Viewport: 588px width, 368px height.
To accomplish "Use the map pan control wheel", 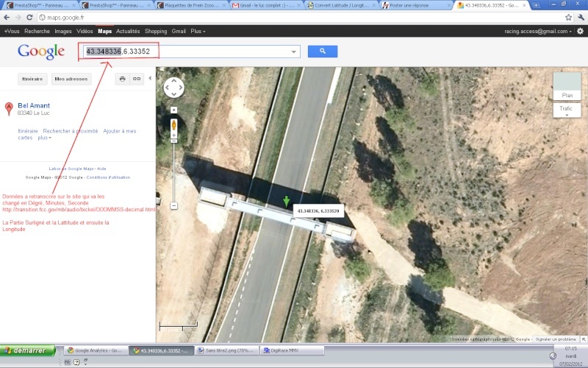I will 173,88.
